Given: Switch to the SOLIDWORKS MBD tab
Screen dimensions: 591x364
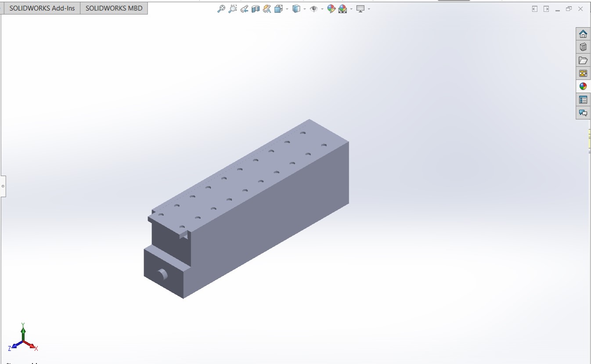Looking at the screenshot, I should coord(114,8).
